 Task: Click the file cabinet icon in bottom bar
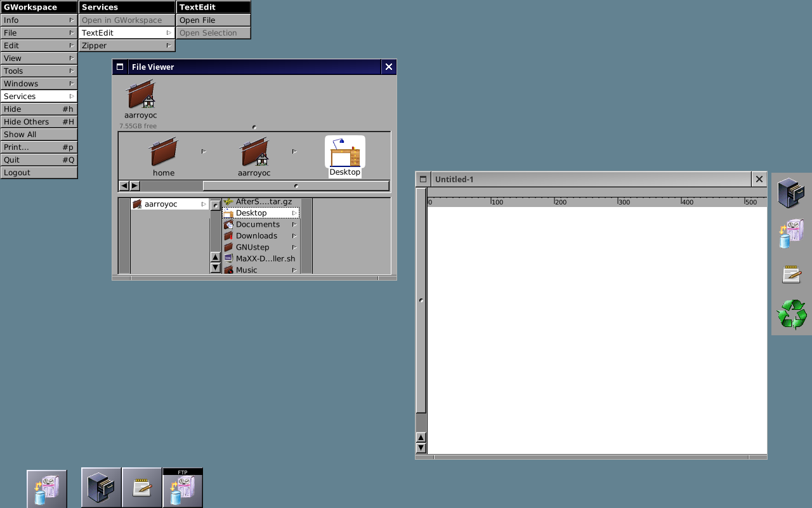101,488
